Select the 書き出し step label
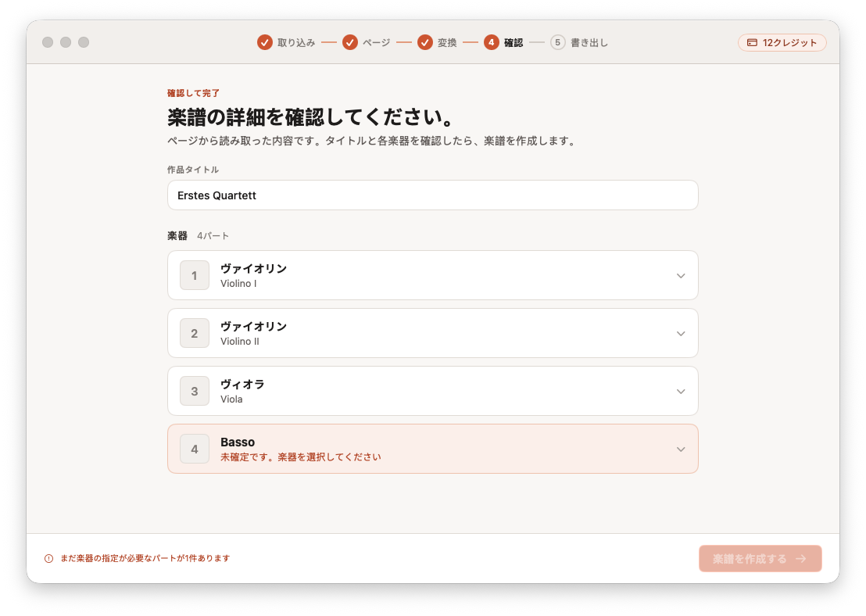Image resolution: width=866 pixels, height=616 pixels. [589, 42]
